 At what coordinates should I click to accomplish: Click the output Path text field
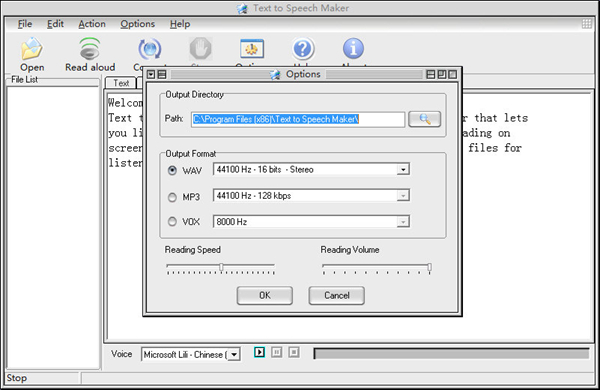[298, 119]
